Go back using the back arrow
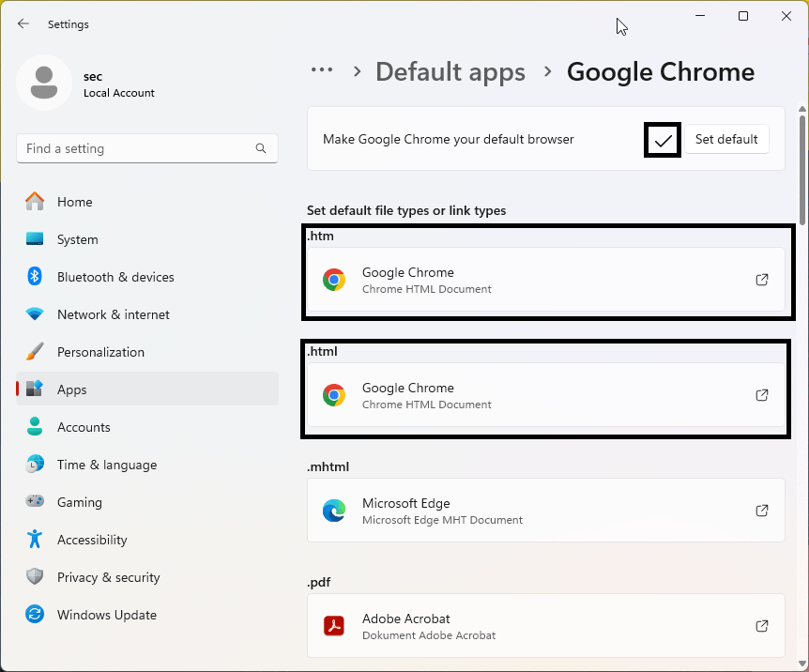 (x=23, y=24)
